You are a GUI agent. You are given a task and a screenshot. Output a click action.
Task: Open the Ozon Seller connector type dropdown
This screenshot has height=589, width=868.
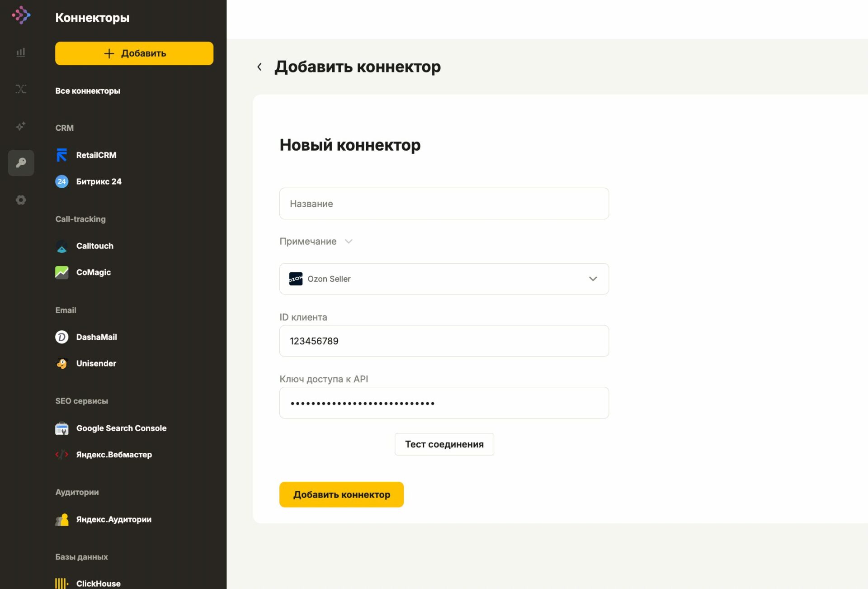444,279
